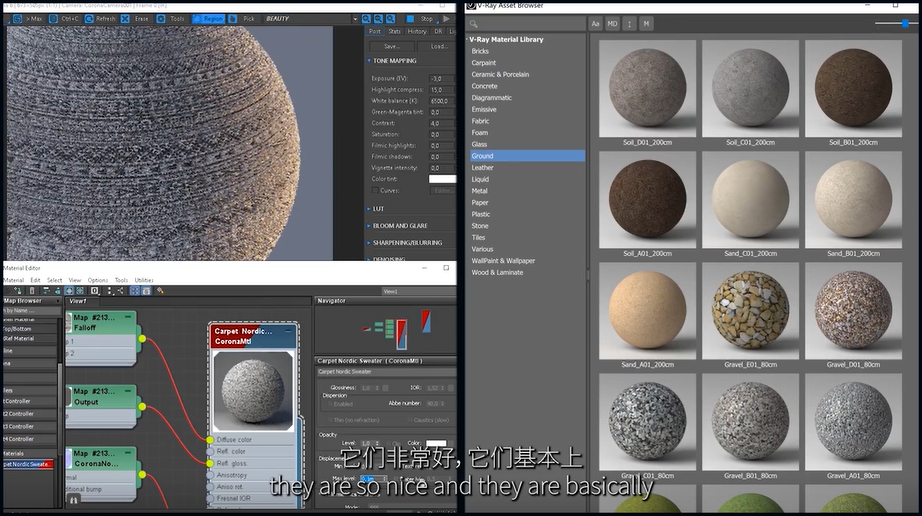Click the paint eyedropper icon in Material Editor toolbar
Image resolution: width=922 pixels, height=516 pixels.
pyautogui.click(x=160, y=290)
